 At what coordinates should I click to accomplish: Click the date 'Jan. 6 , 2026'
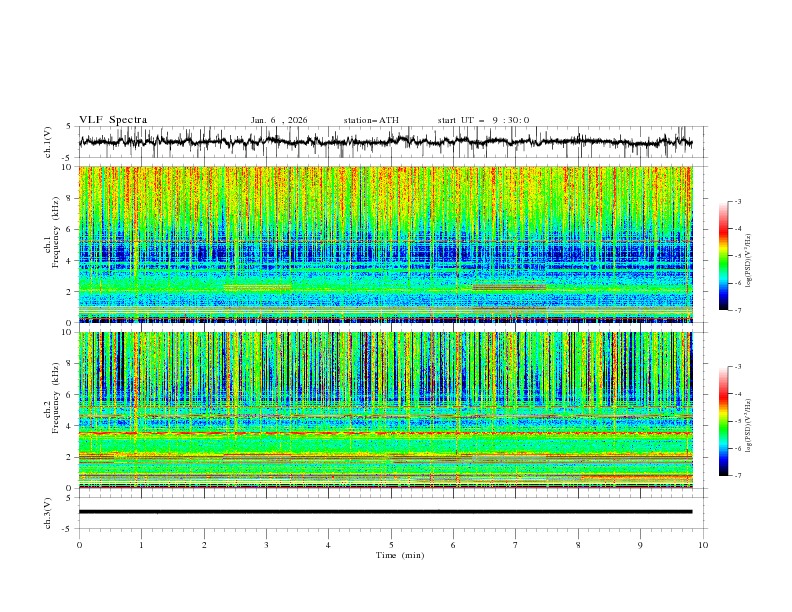tap(279, 120)
